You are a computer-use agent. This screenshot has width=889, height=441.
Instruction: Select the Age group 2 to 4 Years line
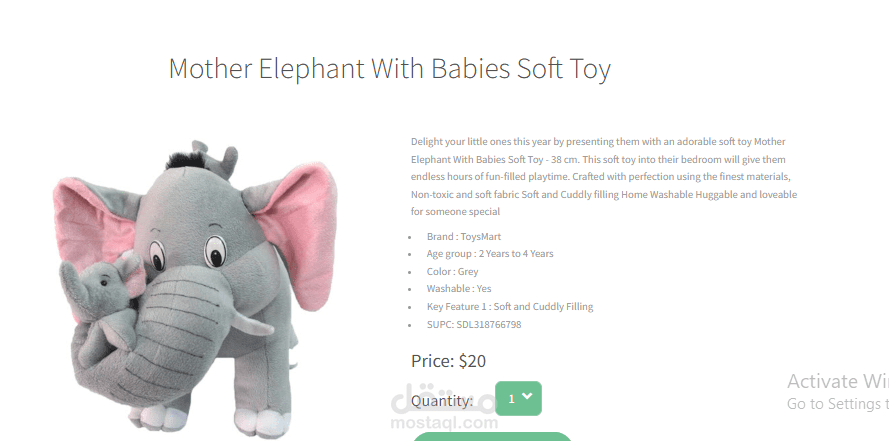(x=490, y=254)
